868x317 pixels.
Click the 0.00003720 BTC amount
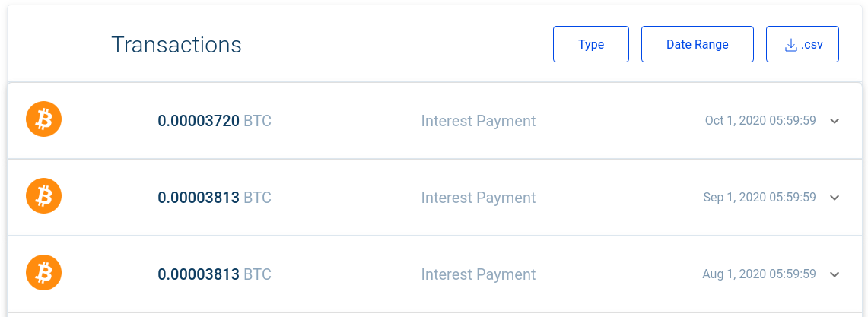(215, 121)
